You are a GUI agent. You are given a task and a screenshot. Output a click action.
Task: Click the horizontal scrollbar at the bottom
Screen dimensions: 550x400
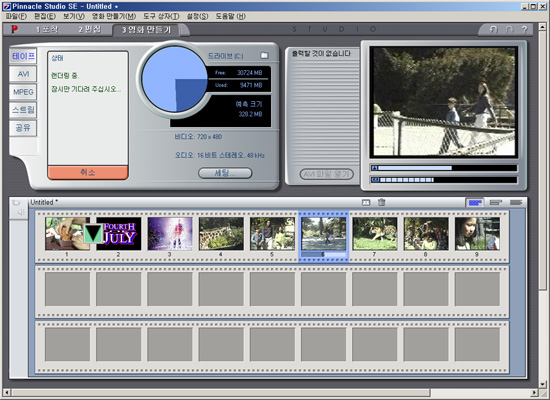[x=221, y=393]
